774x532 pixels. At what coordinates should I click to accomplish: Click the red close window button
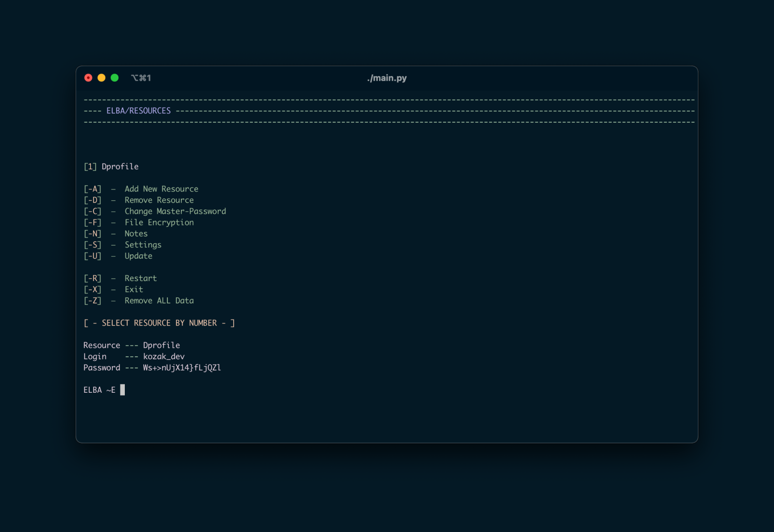88,78
